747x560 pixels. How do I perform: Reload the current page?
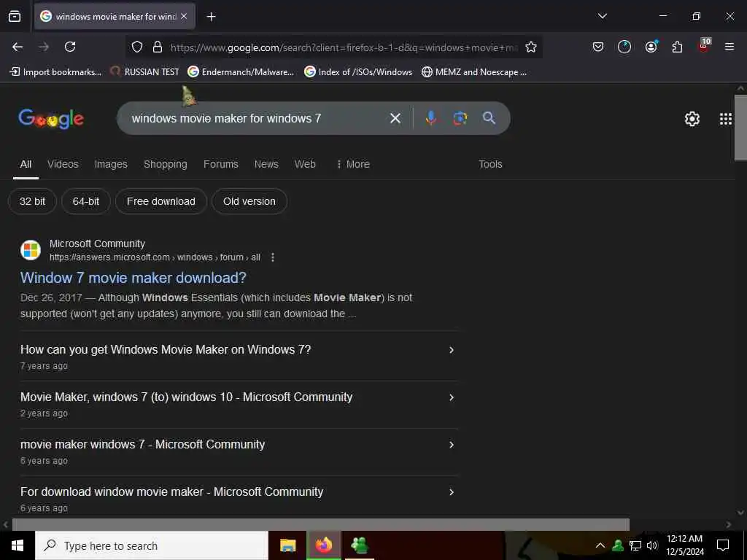[70, 47]
